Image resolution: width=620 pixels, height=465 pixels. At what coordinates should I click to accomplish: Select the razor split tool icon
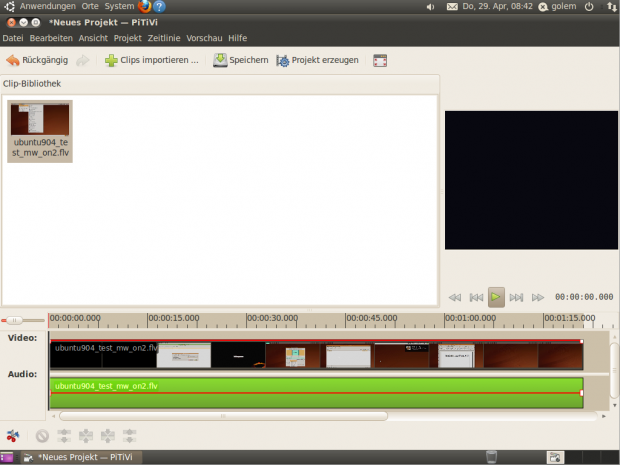(13, 436)
